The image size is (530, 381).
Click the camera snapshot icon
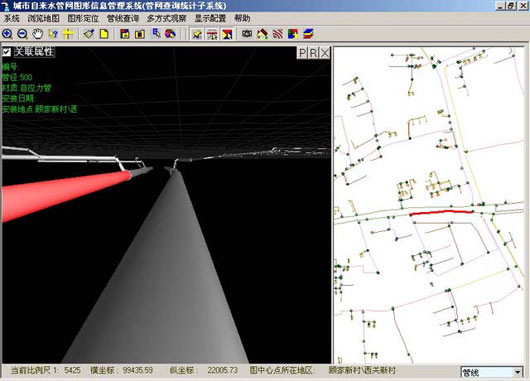click(x=247, y=34)
